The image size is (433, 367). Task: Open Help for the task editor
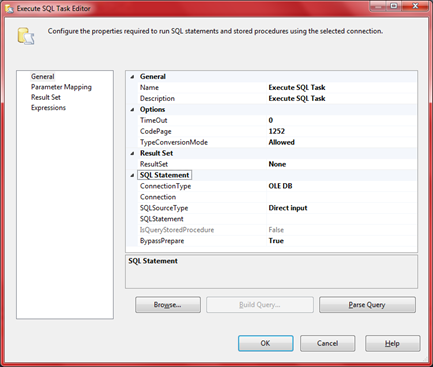[x=392, y=343]
